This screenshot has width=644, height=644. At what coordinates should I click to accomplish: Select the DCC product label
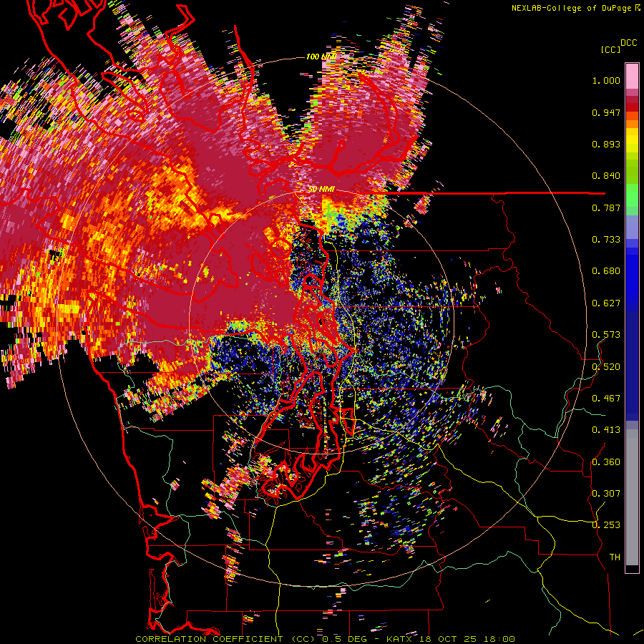click(x=629, y=43)
